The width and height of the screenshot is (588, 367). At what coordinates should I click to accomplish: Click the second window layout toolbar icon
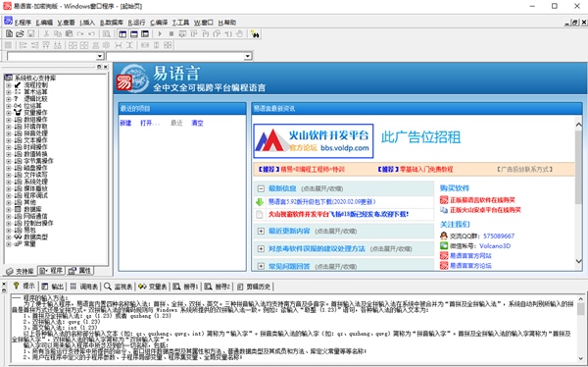pyautogui.click(x=134, y=34)
